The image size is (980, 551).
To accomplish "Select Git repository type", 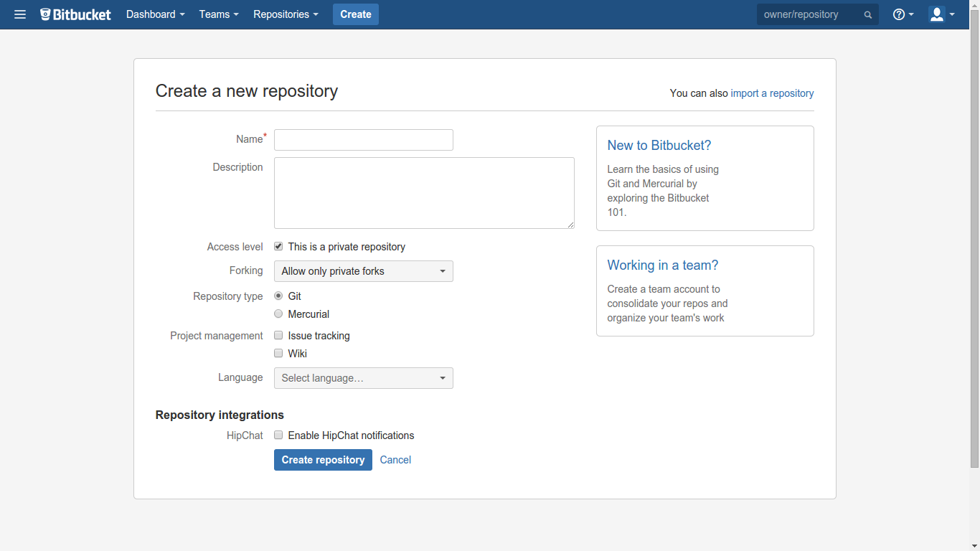I will [x=278, y=296].
